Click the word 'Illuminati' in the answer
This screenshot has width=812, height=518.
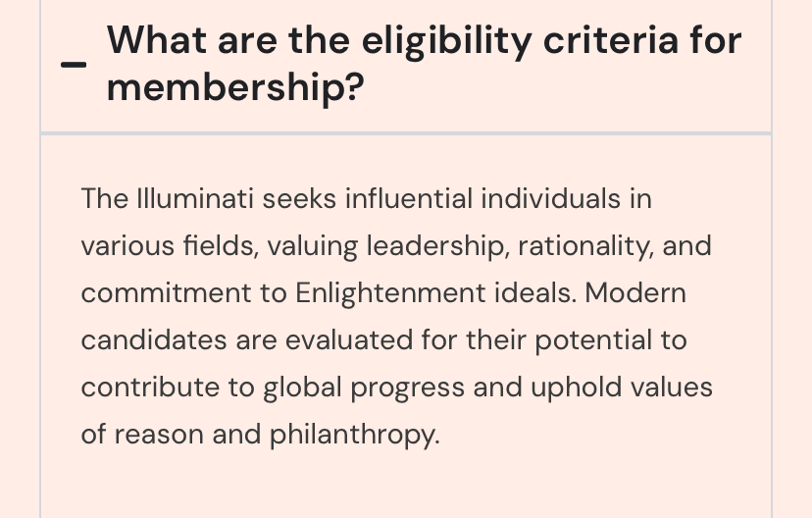click(195, 198)
